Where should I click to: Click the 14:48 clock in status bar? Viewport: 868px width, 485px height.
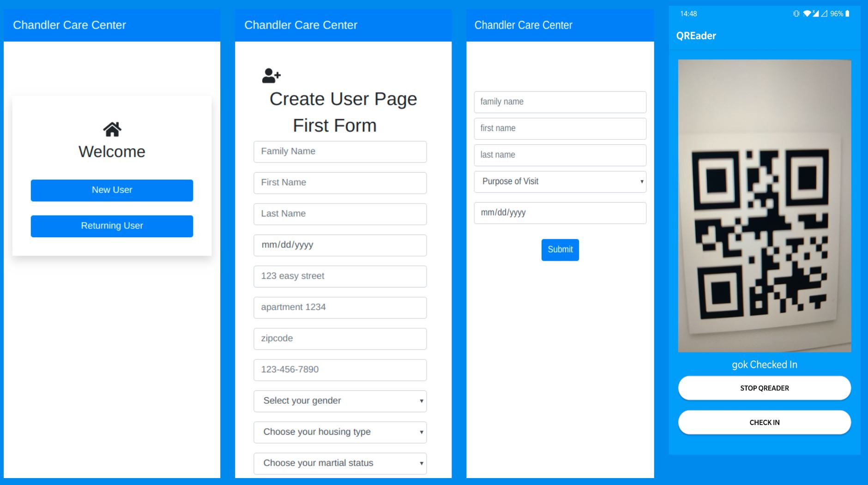tap(688, 14)
